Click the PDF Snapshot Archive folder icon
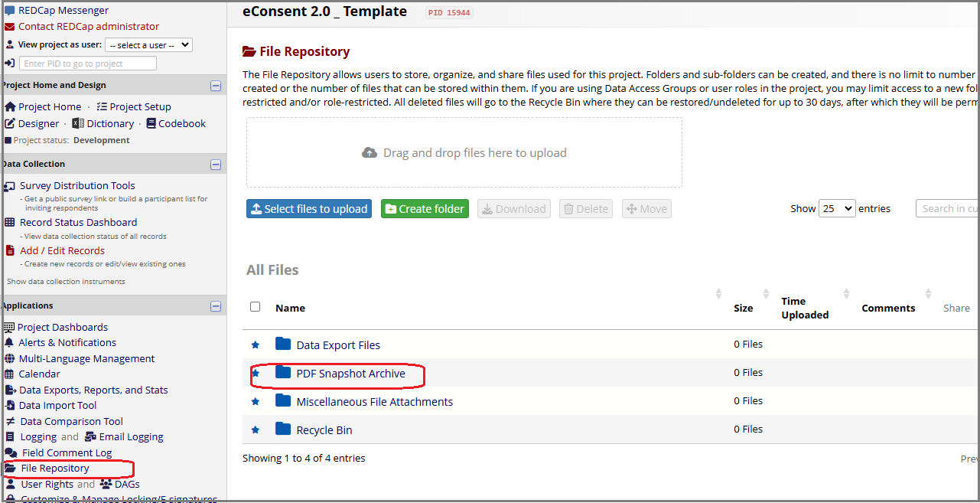980x503 pixels. click(x=284, y=373)
